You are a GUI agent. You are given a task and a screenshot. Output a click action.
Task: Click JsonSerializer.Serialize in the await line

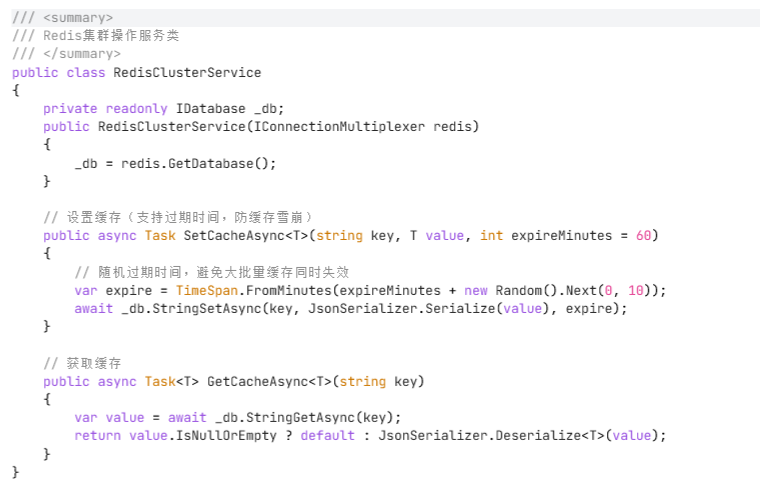click(401, 309)
